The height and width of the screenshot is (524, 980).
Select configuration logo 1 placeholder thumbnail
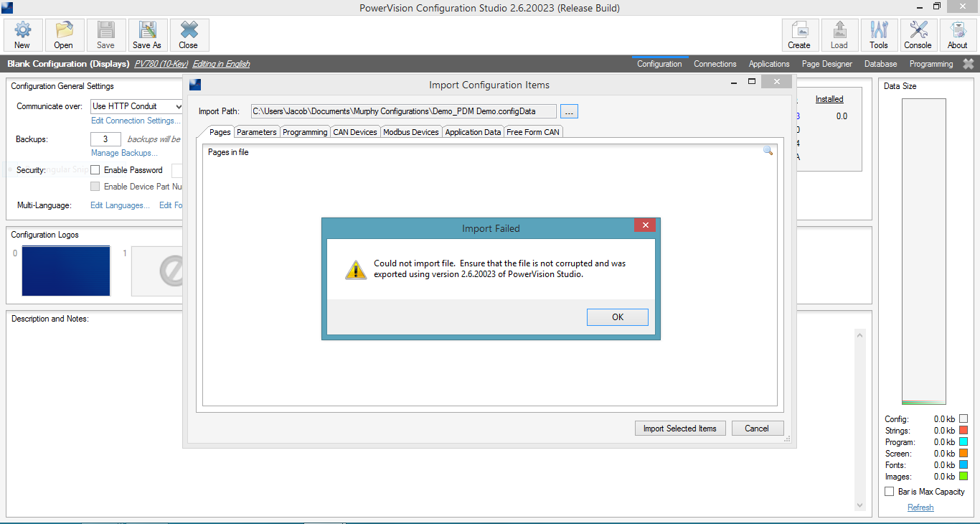[157, 271]
